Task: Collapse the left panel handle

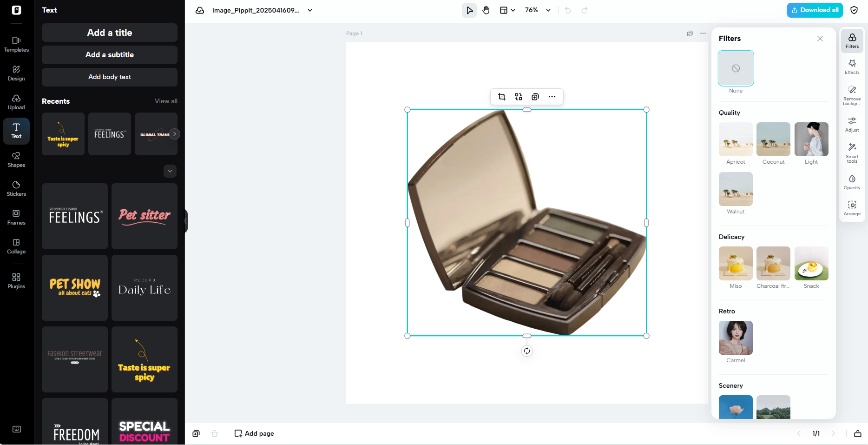Action: coord(186,221)
